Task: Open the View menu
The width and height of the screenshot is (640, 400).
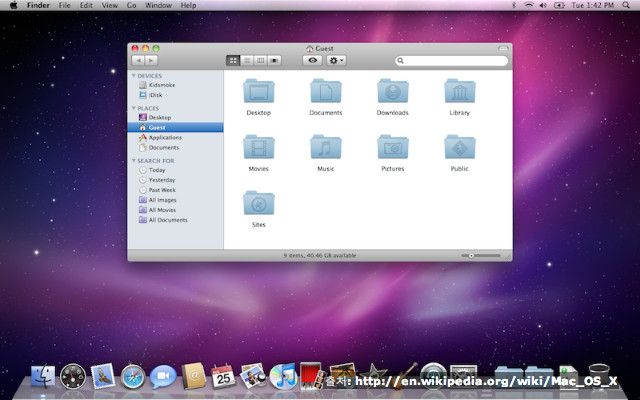Action: (x=109, y=5)
